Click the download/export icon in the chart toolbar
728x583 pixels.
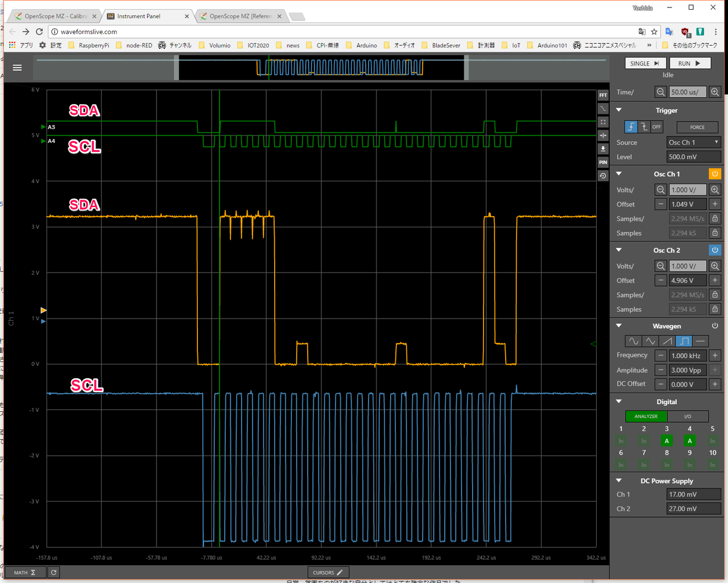(x=603, y=148)
